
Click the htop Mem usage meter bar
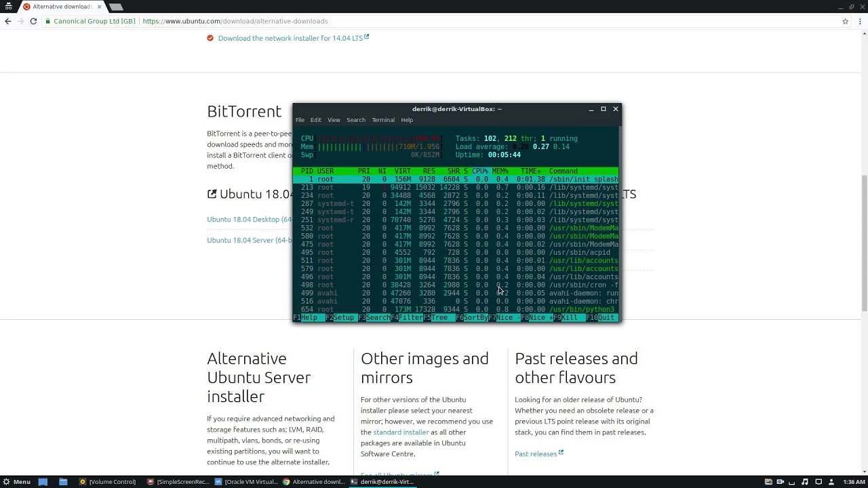pyautogui.click(x=371, y=147)
